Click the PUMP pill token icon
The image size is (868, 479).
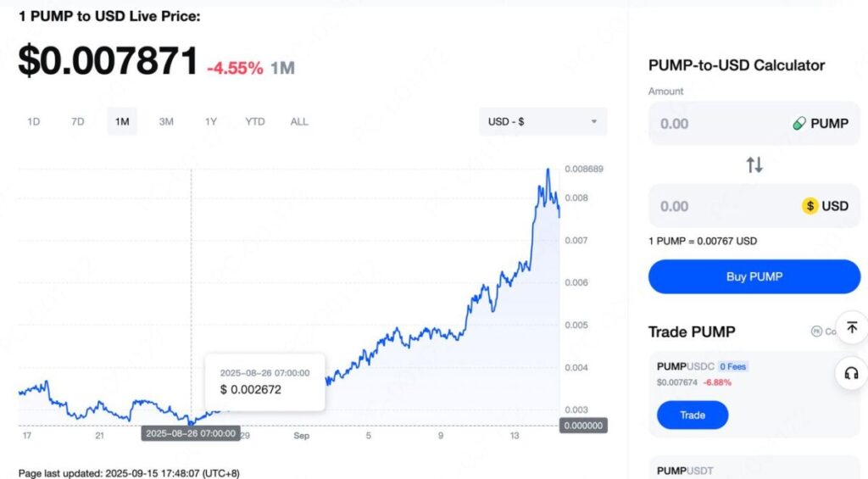pos(798,124)
